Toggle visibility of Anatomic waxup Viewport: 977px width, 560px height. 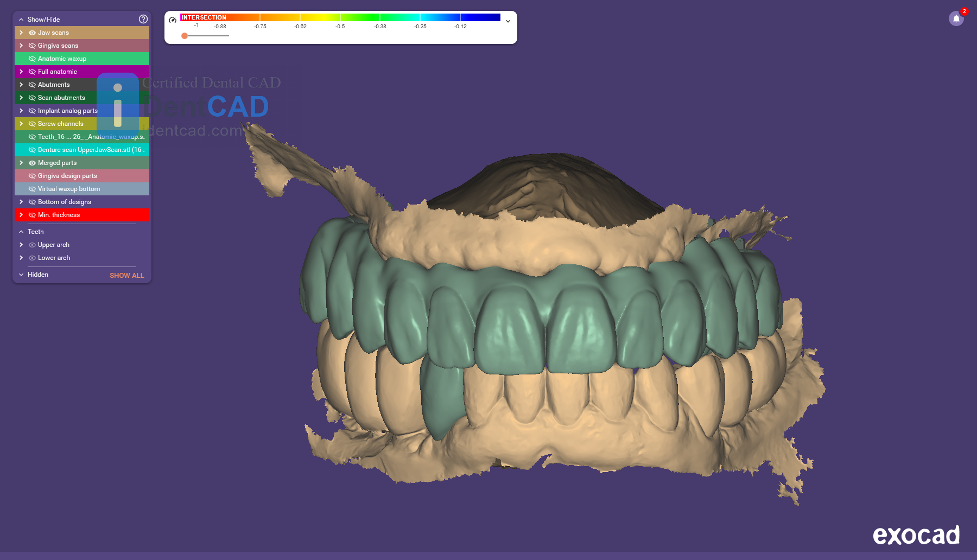32,59
